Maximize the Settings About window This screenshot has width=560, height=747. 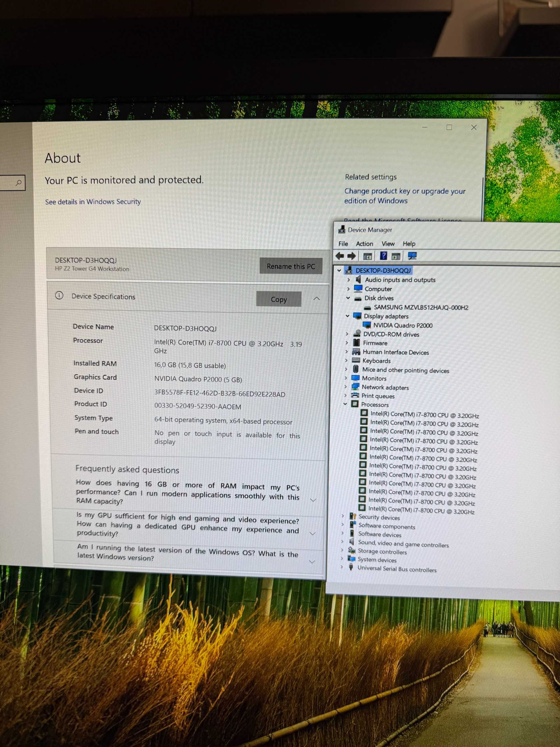coord(449,127)
